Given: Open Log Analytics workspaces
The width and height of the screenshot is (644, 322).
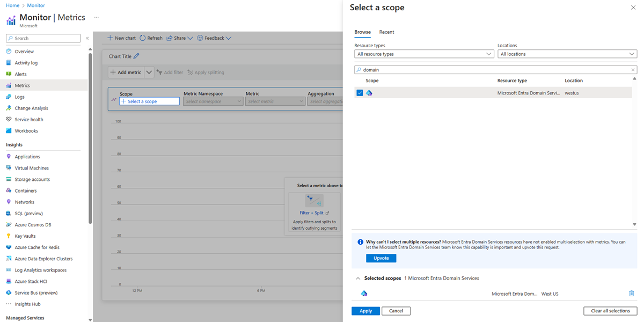Looking at the screenshot, I should [x=41, y=270].
